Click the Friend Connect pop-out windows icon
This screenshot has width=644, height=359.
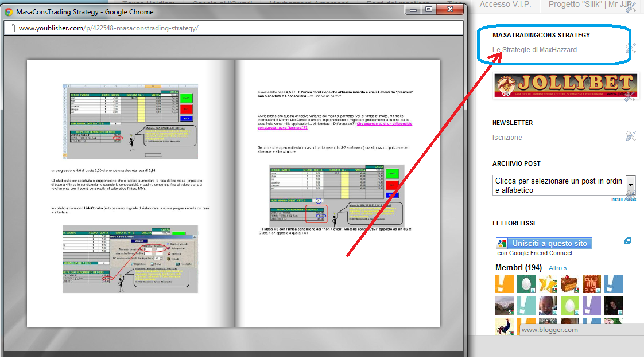627,241
